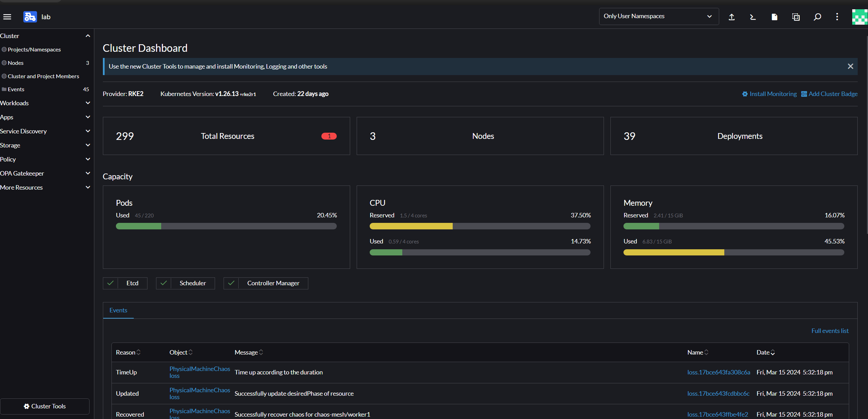Image resolution: width=868 pixels, height=419 pixels.
Task: Click the CPU Reserved progress bar
Action: [480, 226]
